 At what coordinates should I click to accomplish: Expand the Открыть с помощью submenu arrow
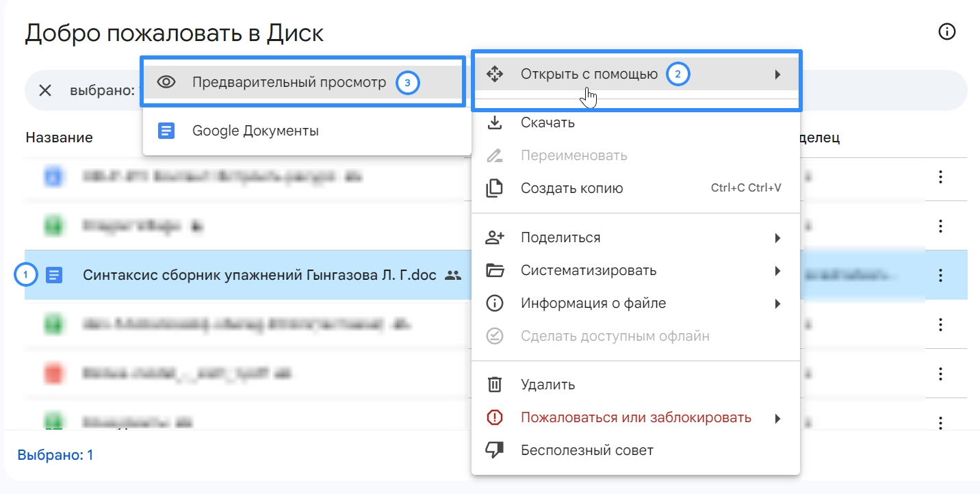[777, 74]
